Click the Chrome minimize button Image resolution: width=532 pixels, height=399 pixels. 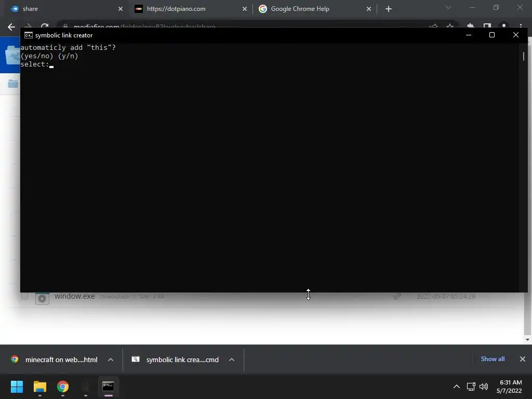[472, 7]
